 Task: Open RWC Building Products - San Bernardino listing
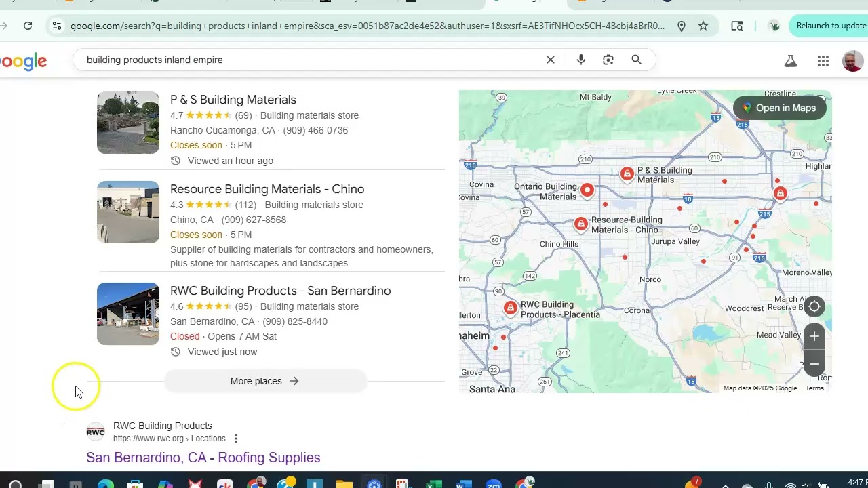(281, 291)
